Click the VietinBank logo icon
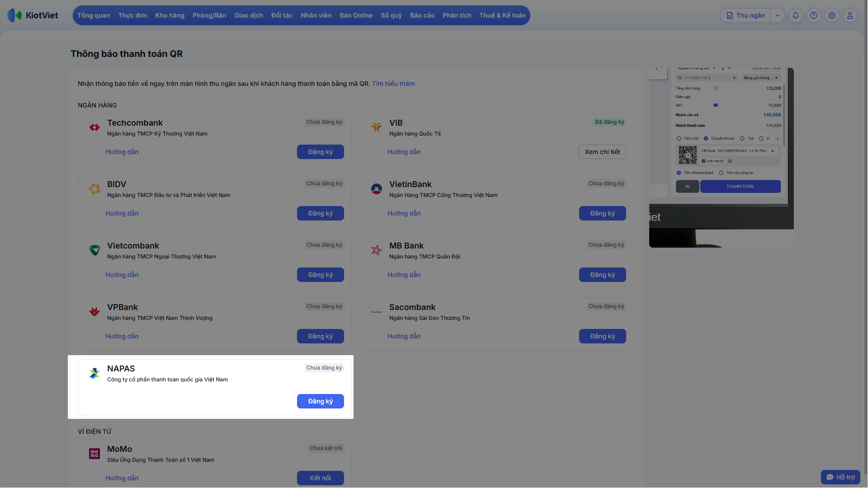Screen dimensions: 868x488 (377, 189)
